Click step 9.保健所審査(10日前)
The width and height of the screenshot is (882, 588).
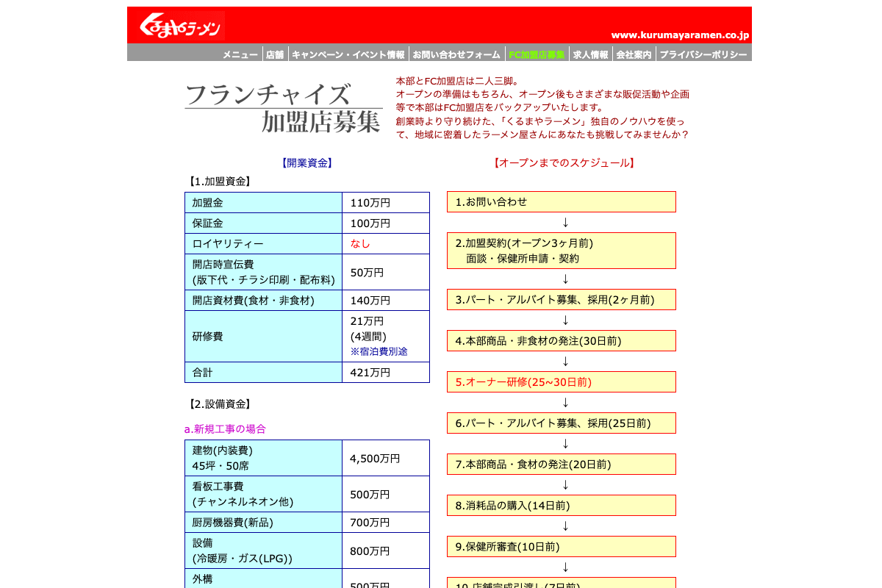562,547
